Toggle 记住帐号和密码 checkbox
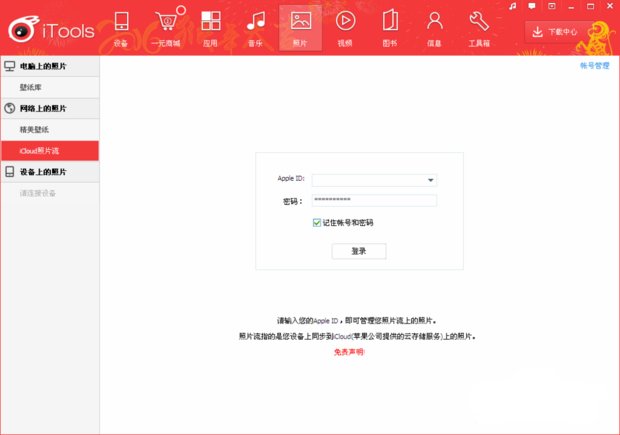This screenshot has width=620, height=435. click(317, 223)
